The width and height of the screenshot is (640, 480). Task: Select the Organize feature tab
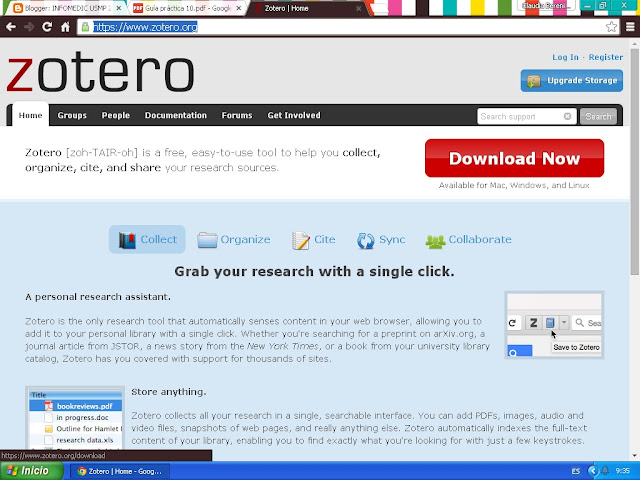pos(233,240)
